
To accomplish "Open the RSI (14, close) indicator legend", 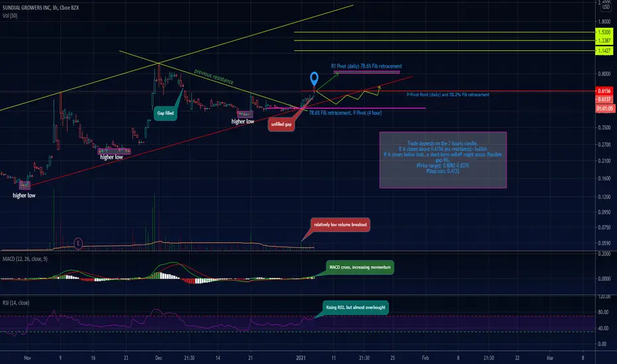I will [16, 302].
